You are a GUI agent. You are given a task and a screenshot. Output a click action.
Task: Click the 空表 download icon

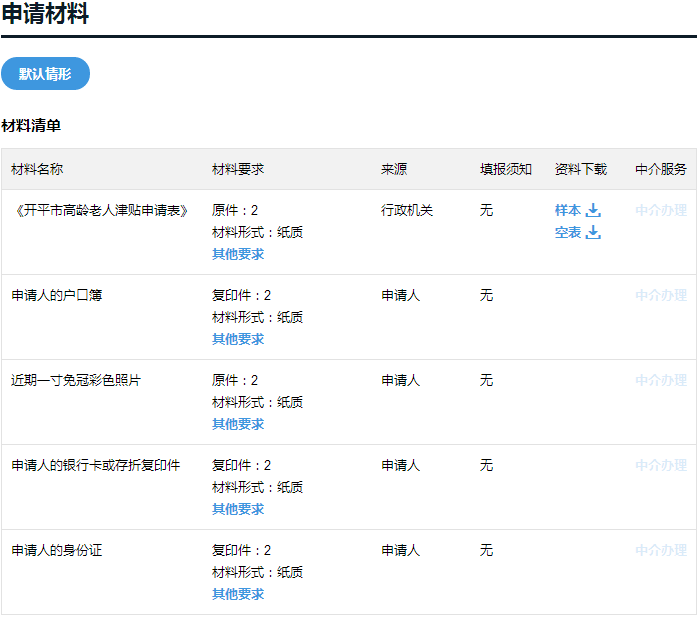pyautogui.click(x=593, y=232)
